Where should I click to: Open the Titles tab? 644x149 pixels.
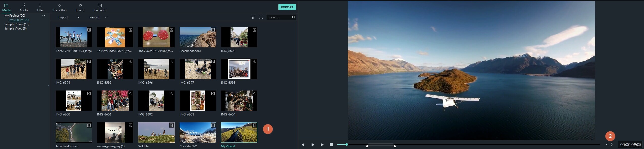(40, 8)
